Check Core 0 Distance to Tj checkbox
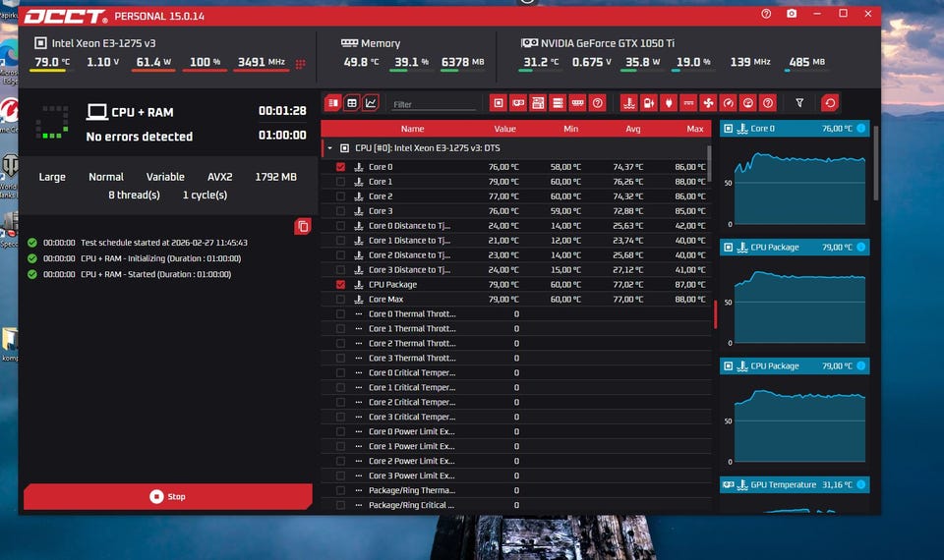The height and width of the screenshot is (560, 944). (x=341, y=226)
